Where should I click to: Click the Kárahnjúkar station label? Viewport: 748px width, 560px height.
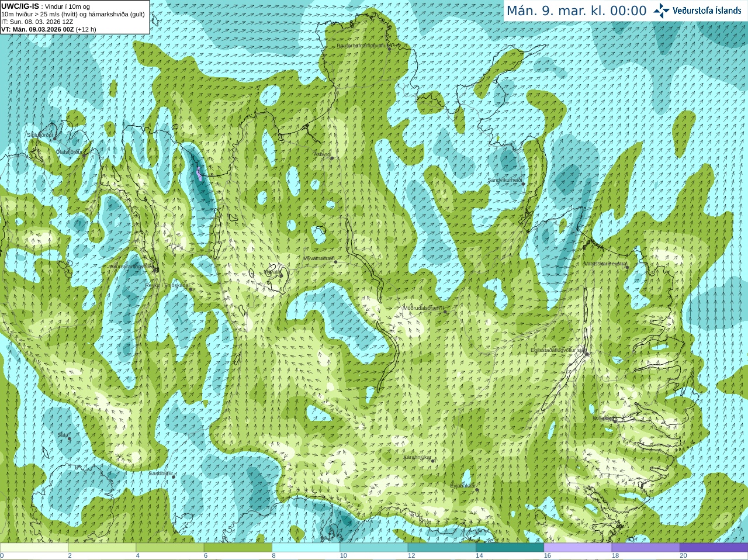tap(417, 457)
